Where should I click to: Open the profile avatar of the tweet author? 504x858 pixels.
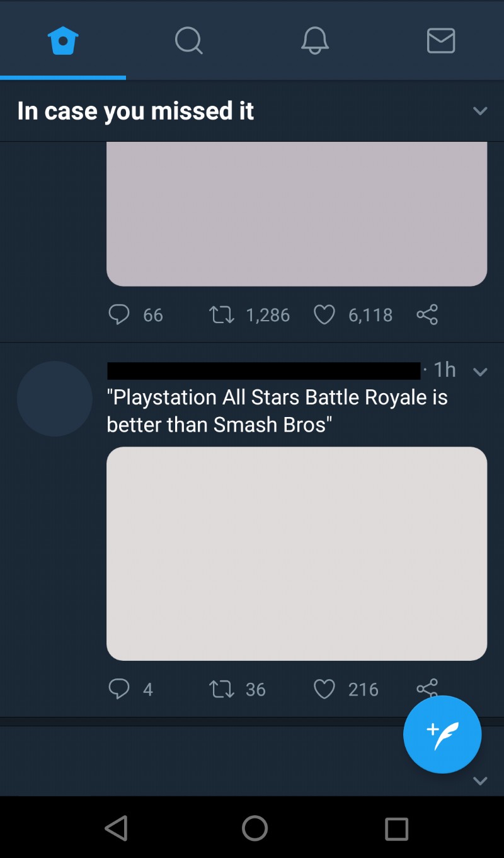[54, 399]
